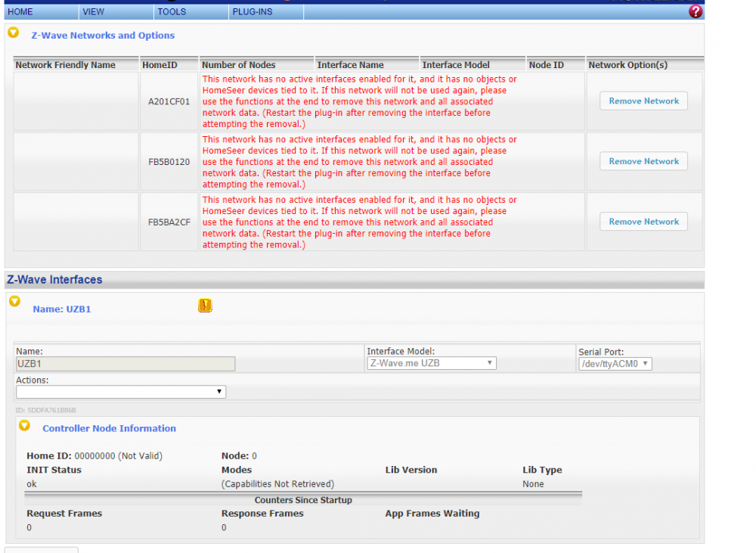Open the HOME menu
The width and height of the screenshot is (756, 553).
pyautogui.click(x=20, y=12)
